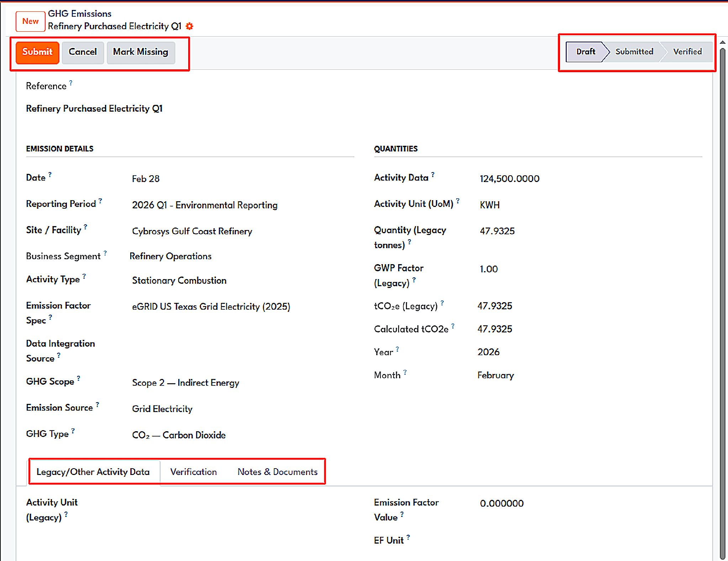This screenshot has width=728, height=561.
Task: Click the New record button
Action: (x=31, y=21)
